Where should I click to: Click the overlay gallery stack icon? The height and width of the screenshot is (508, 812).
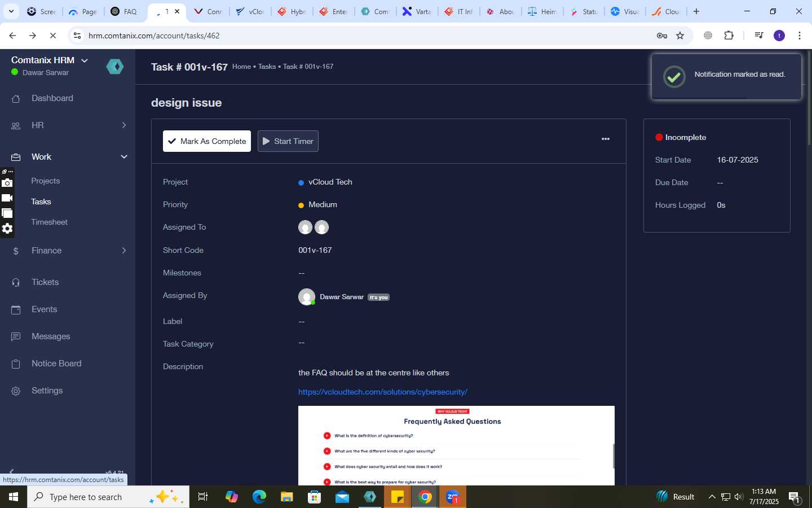coord(7,213)
